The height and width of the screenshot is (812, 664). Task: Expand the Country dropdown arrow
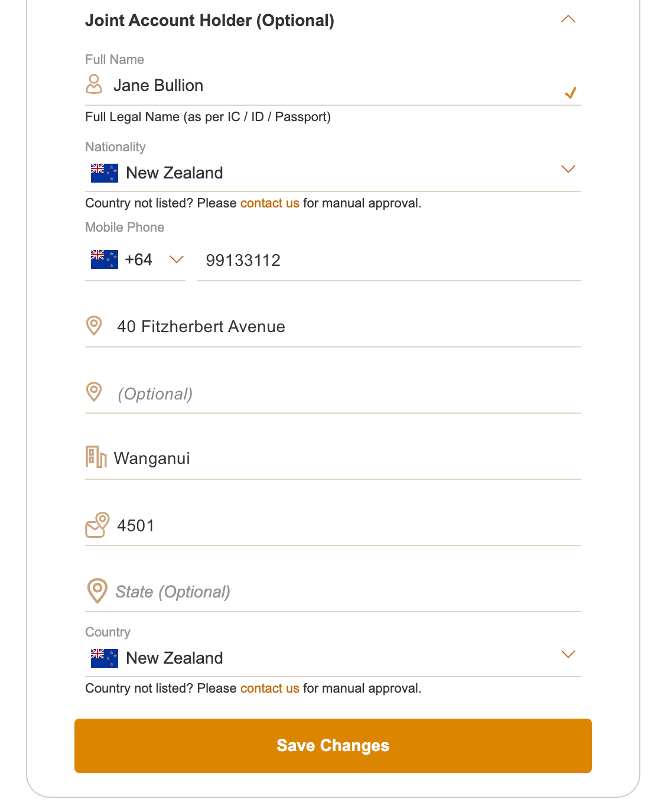pyautogui.click(x=568, y=654)
